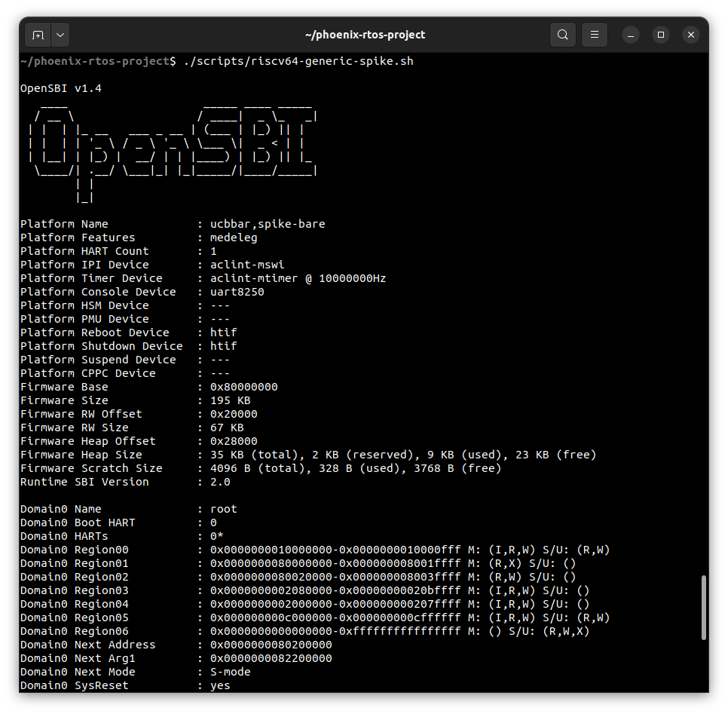Viewport: 728px width, 714px height.
Task: Open the hamburger main menu
Action: click(x=595, y=35)
